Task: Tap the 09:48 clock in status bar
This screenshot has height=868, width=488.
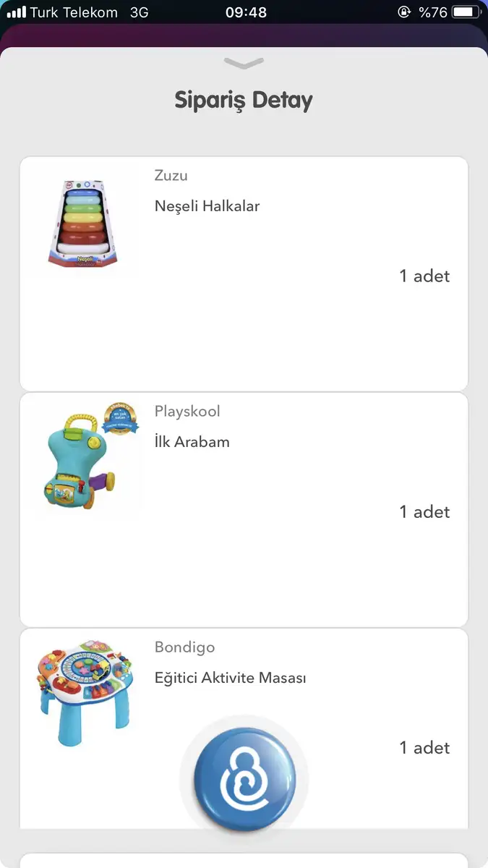Action: (x=246, y=12)
